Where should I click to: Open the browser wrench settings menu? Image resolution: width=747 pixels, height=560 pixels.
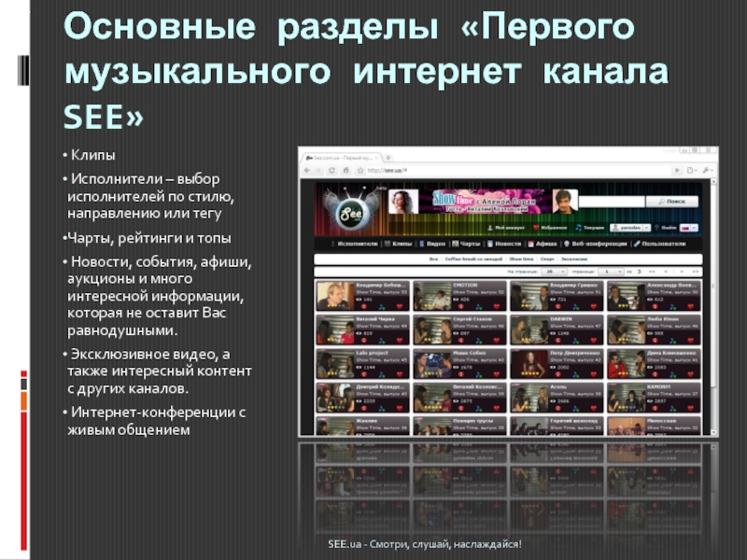click(x=708, y=171)
